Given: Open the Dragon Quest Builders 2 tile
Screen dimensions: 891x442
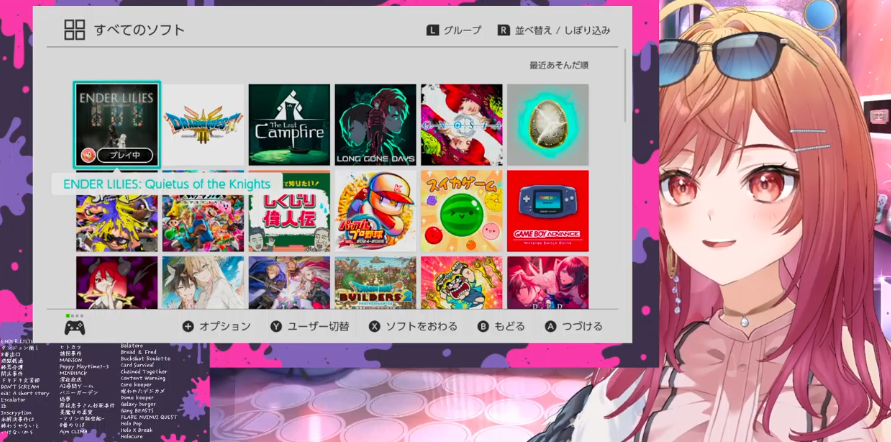Looking at the screenshot, I should pyautogui.click(x=376, y=282).
